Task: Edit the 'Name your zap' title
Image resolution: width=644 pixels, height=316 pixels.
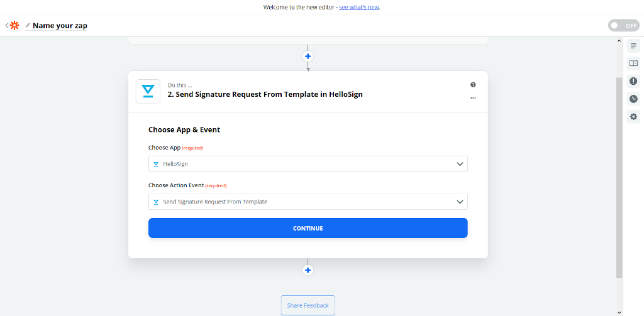Action: 60,26
